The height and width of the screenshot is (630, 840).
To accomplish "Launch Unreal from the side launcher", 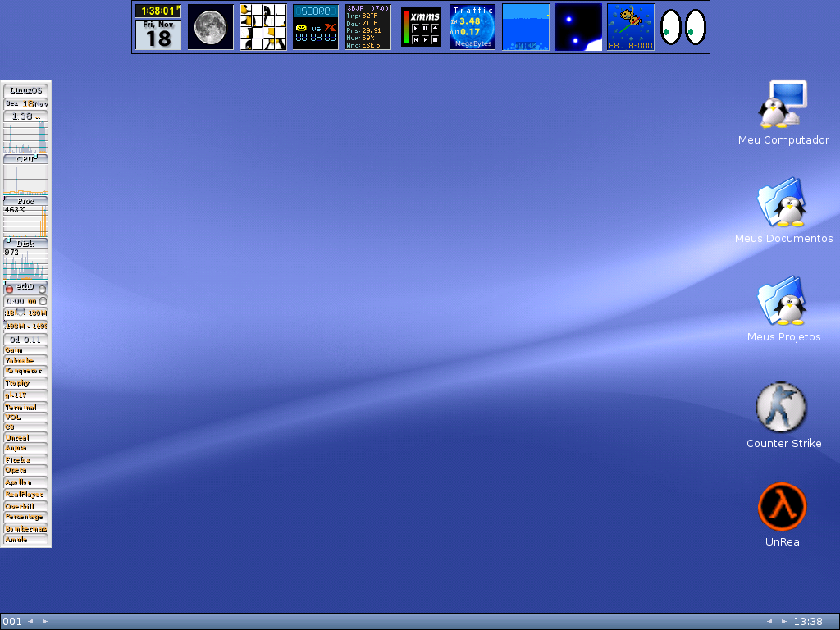I will tap(25, 438).
